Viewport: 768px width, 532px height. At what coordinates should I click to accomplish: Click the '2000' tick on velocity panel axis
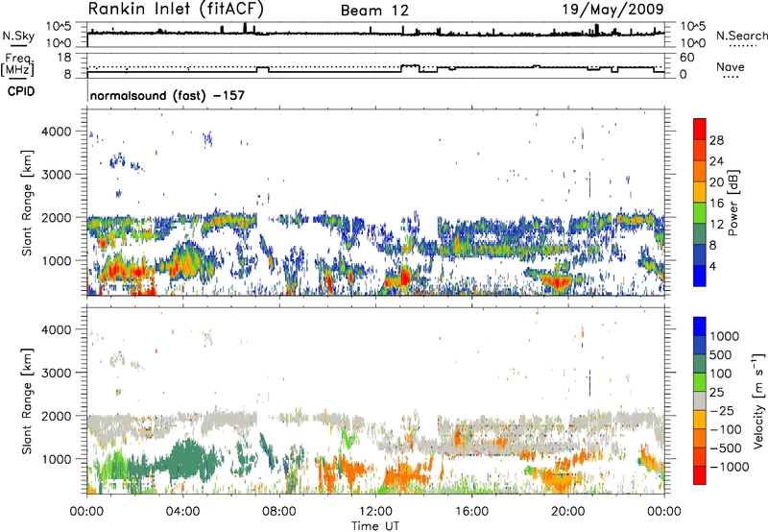[x=56, y=416]
